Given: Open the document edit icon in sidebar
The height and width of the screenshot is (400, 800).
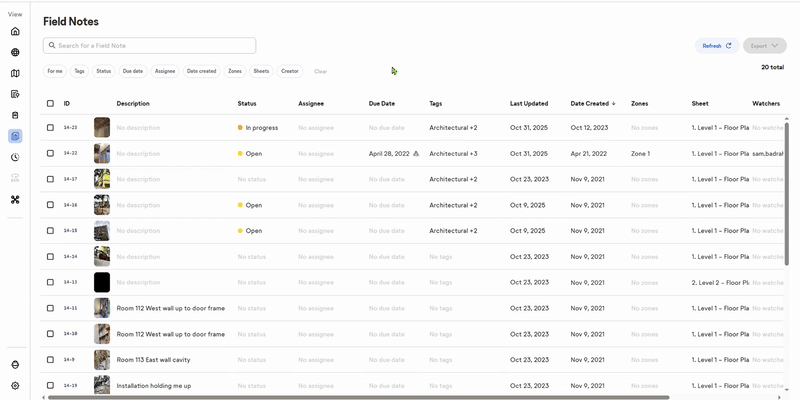Looking at the screenshot, I should pyautogui.click(x=15, y=94).
